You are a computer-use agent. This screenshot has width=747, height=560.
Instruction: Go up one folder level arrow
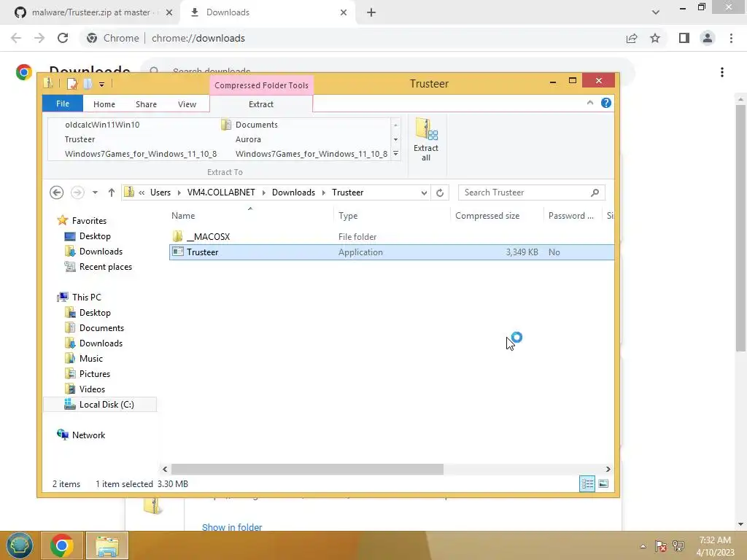[111, 192]
